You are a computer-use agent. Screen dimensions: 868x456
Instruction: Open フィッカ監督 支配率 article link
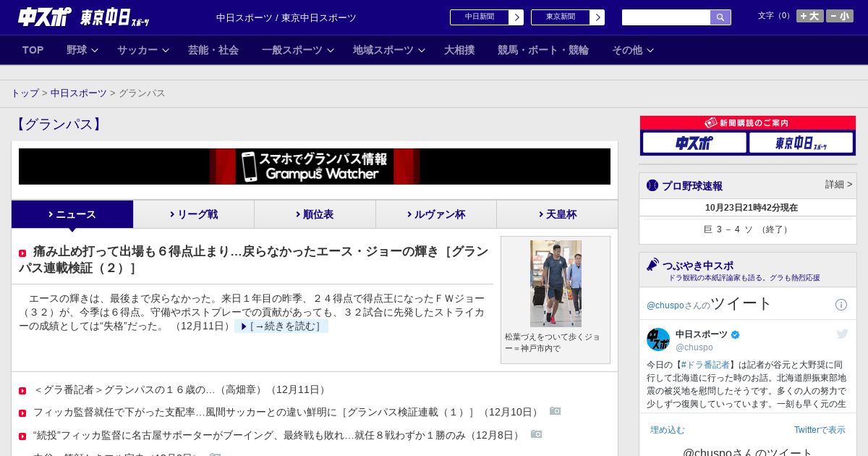point(287,413)
